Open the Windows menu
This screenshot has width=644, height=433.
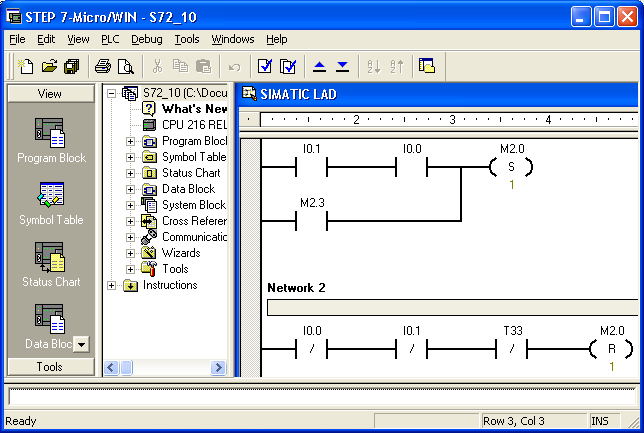pos(233,39)
